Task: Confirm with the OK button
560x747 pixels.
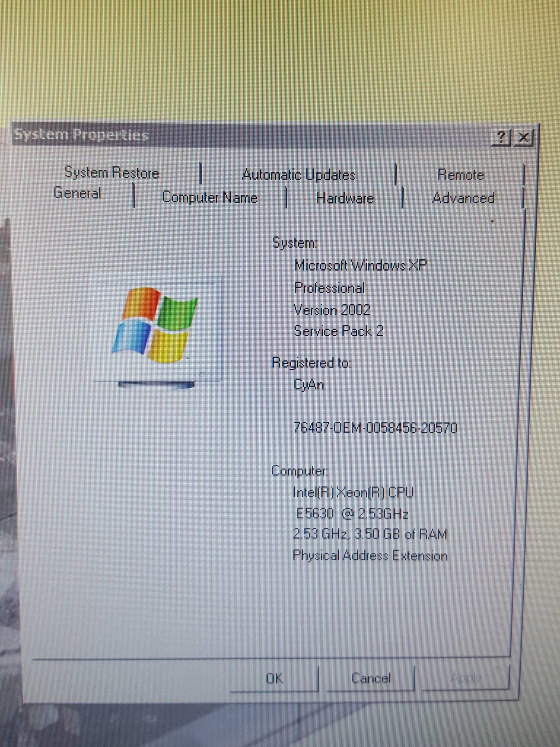Action: [x=274, y=678]
